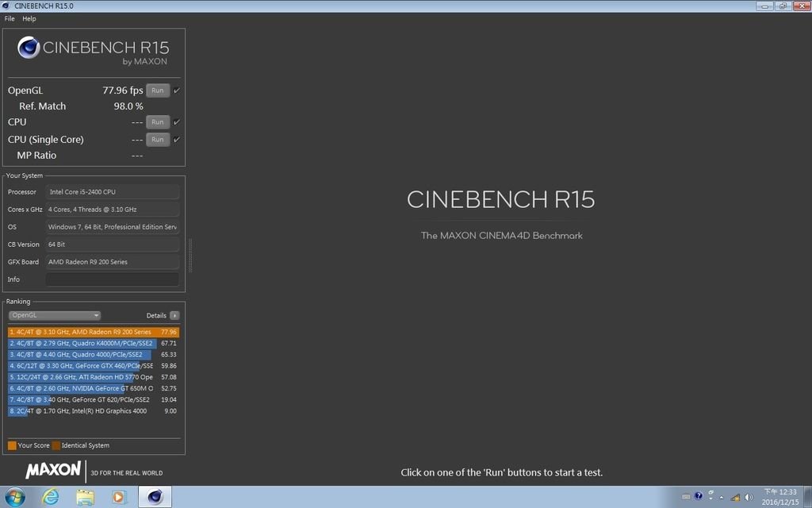Expand the OpenGL ranking dropdown
This screenshot has width=812, height=508.
click(55, 315)
